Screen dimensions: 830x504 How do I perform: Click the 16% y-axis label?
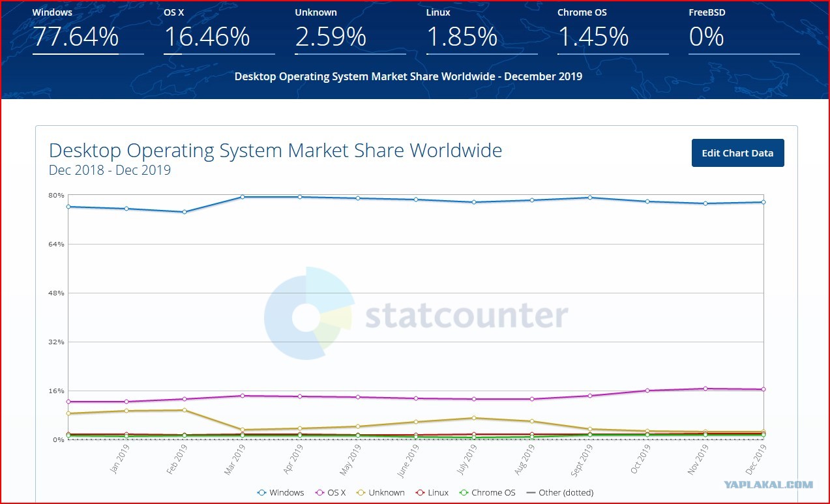56,391
